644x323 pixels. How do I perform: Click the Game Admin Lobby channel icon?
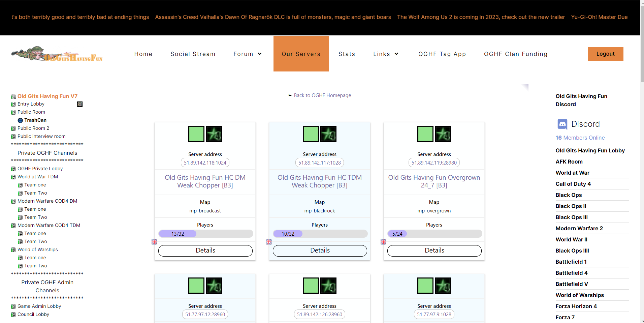point(13,306)
